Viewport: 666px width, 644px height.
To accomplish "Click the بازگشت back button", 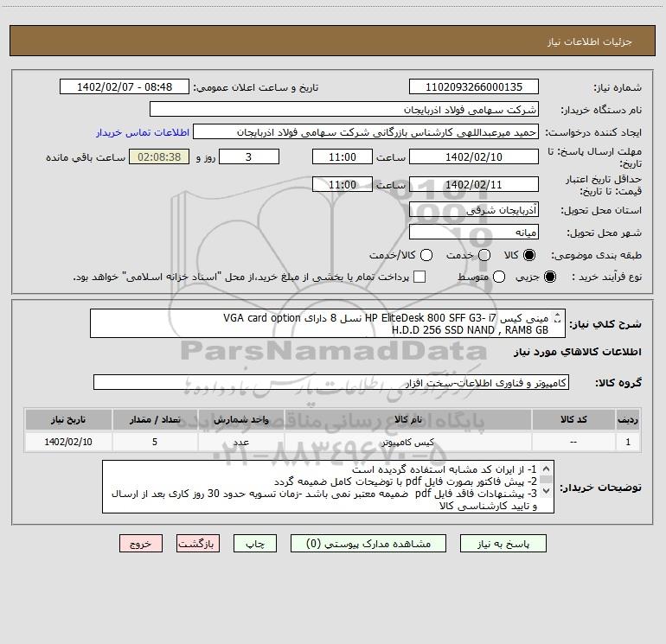I will click(198, 544).
